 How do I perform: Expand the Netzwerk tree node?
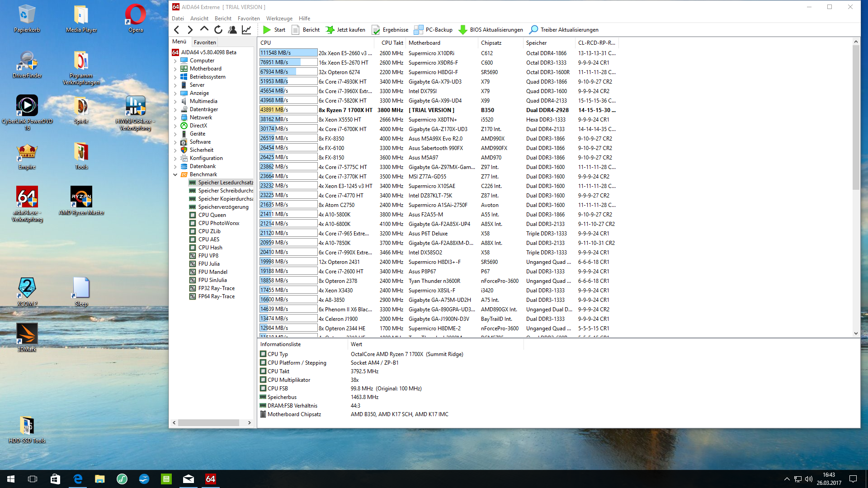tap(175, 117)
